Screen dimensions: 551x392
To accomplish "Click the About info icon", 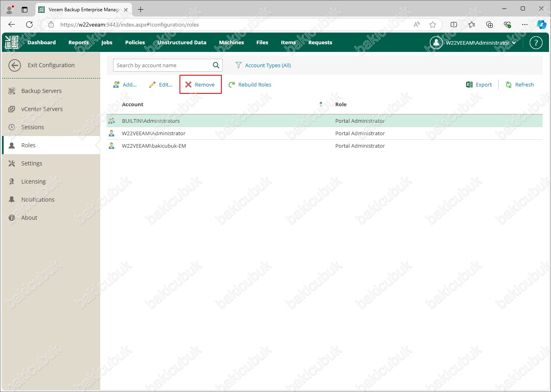I will coord(12,218).
